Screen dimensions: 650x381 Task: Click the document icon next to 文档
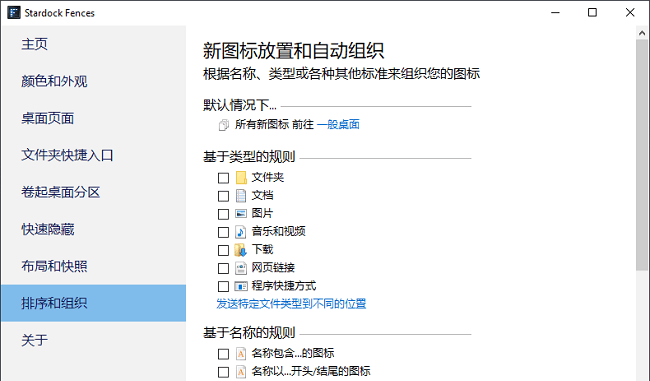(241, 196)
